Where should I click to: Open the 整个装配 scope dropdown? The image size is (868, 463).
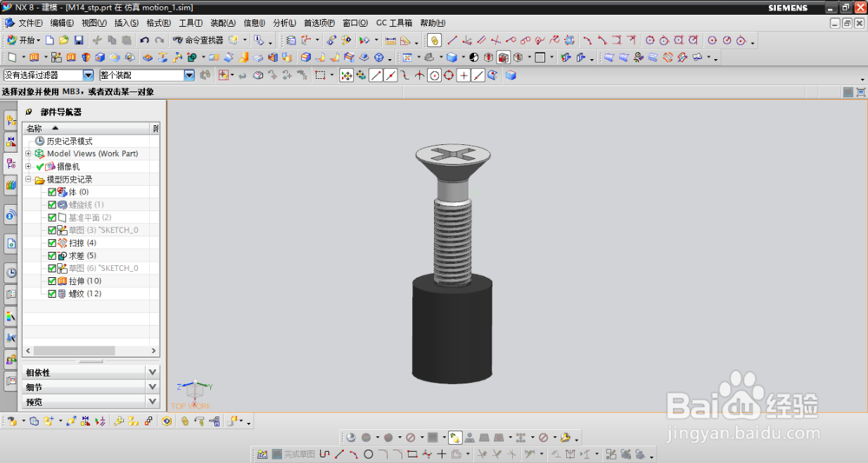pos(189,76)
